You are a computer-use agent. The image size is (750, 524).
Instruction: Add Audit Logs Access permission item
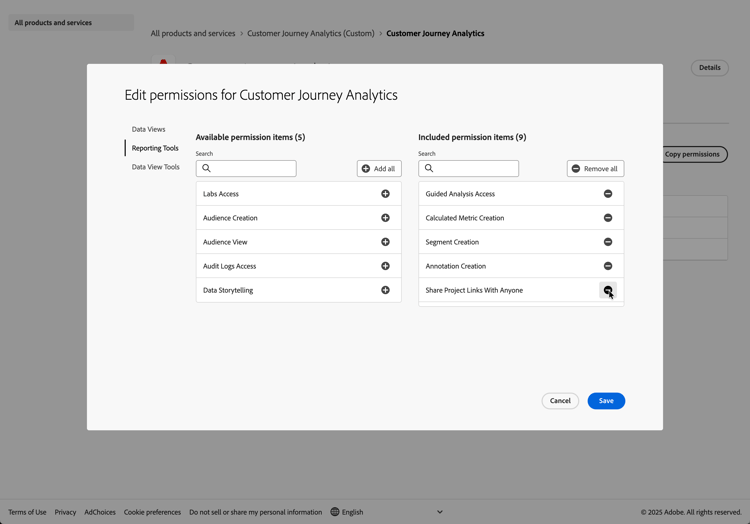[385, 266]
